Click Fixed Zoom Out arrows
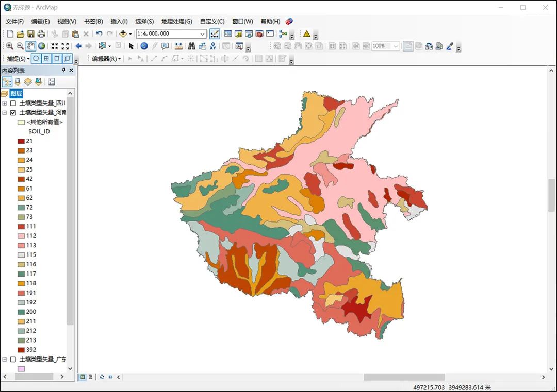This screenshot has width=557, height=392. point(65,46)
